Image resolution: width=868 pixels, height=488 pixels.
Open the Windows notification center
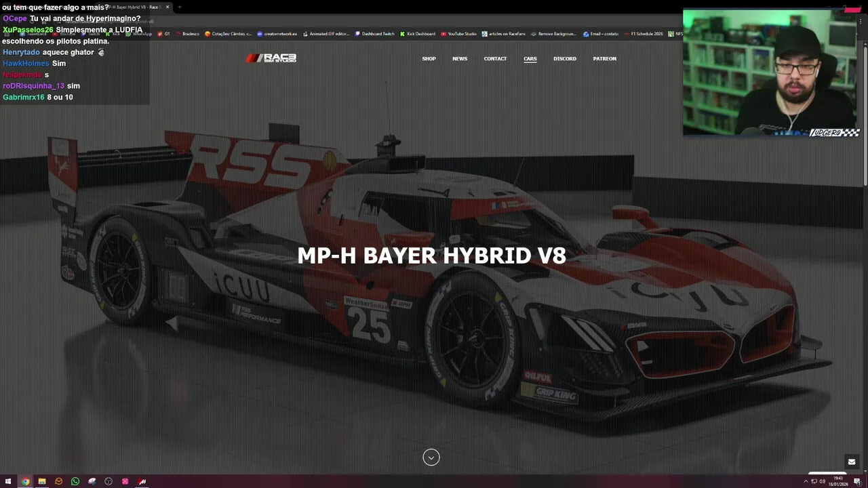pos(857,481)
